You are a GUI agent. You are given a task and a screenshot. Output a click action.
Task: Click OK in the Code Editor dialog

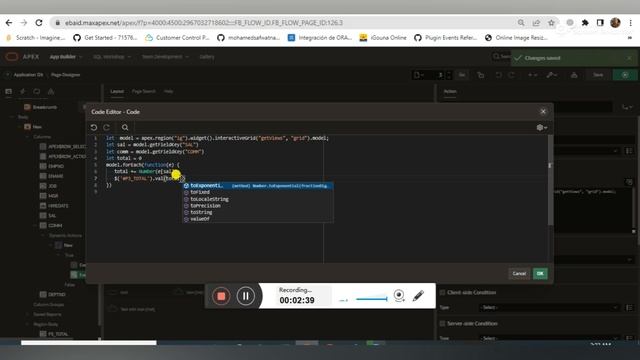[540, 273]
